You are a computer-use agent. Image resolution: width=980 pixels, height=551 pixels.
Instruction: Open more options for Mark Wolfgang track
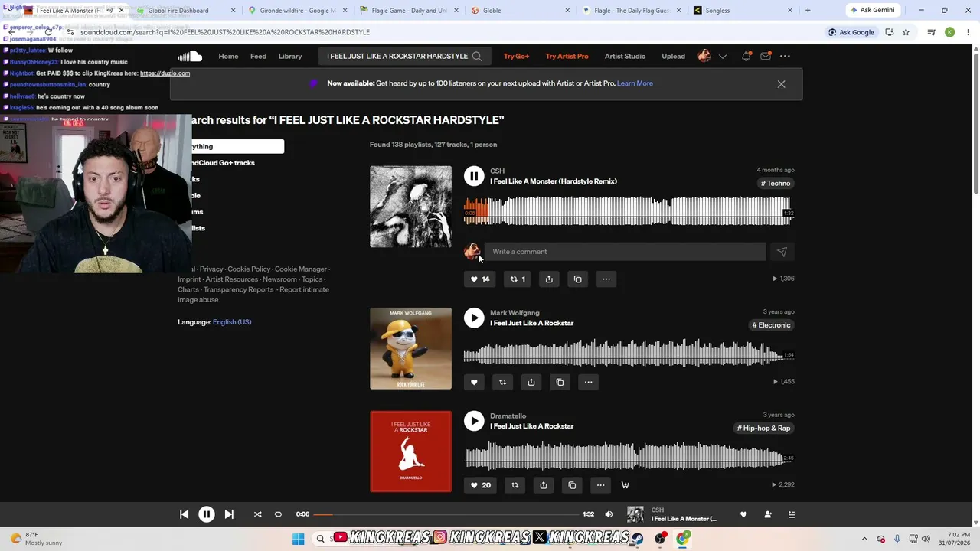[589, 382]
